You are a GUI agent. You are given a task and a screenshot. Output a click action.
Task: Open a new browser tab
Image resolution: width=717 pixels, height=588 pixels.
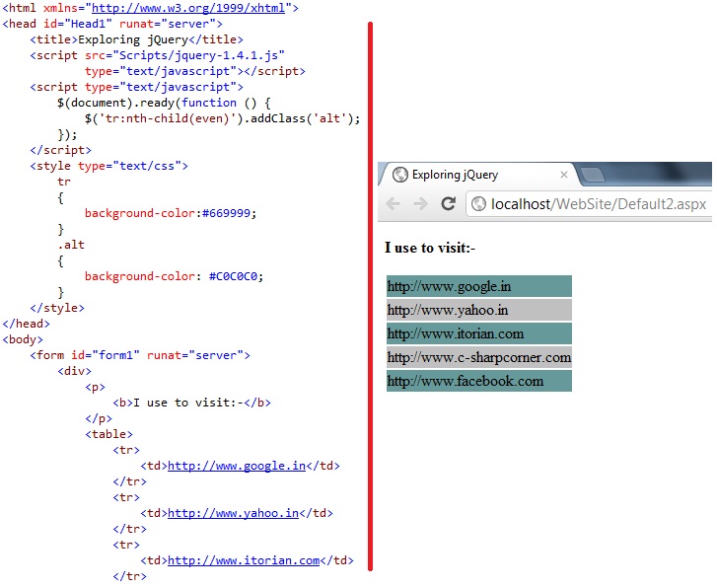pos(593,175)
